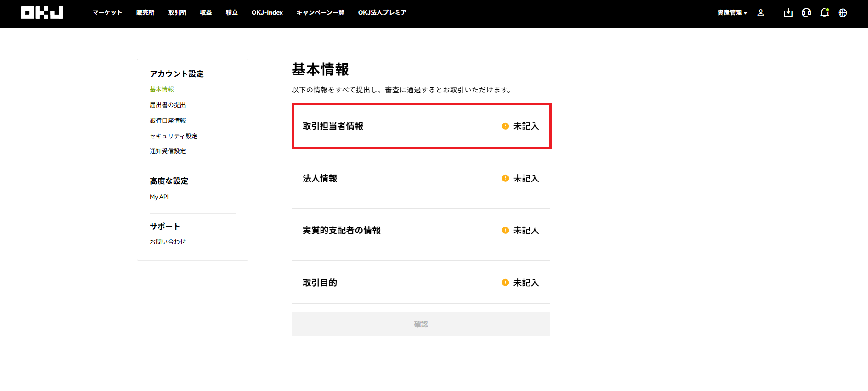The image size is (868, 391).
Task: Click the globe language icon
Action: (843, 13)
